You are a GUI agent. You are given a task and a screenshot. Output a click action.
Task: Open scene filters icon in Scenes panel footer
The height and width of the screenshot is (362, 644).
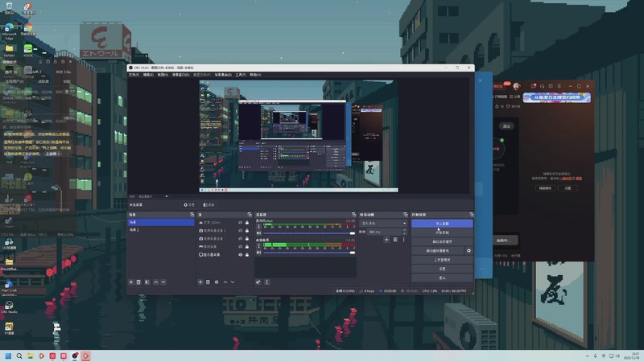tap(147, 282)
